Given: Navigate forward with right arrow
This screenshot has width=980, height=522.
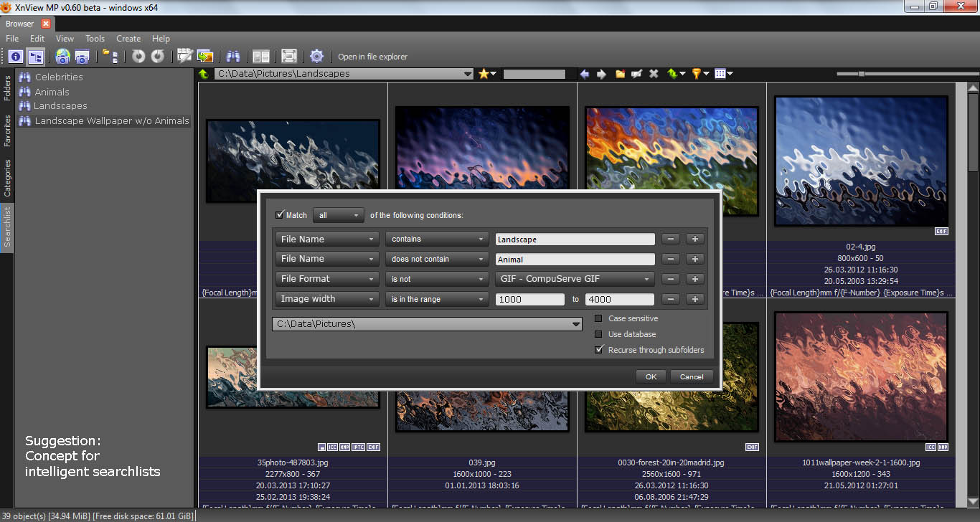Looking at the screenshot, I should coord(601,74).
